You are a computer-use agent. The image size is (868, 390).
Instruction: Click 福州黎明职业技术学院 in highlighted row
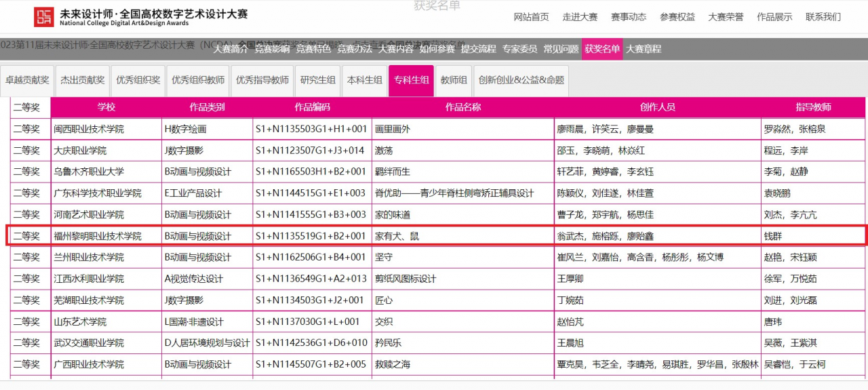(x=98, y=236)
